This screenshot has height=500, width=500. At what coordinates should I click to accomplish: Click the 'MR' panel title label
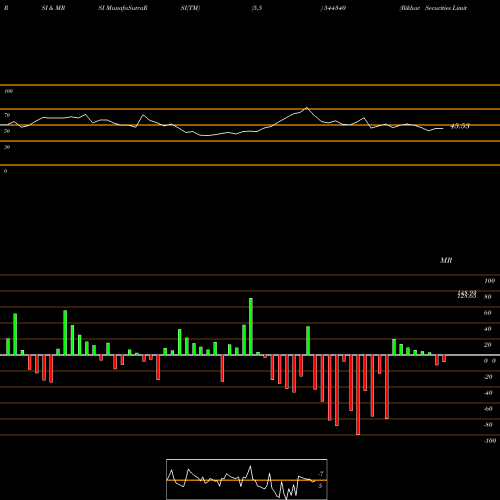pos(446,260)
